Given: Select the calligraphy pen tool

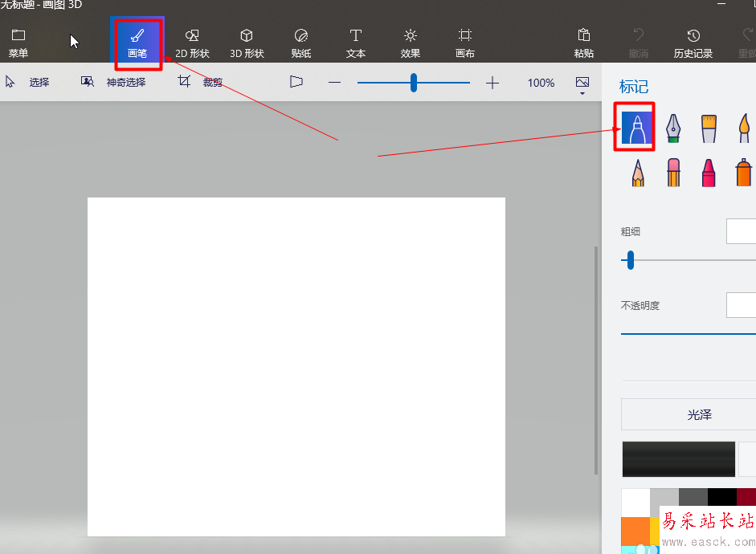Looking at the screenshot, I should pyautogui.click(x=673, y=128).
